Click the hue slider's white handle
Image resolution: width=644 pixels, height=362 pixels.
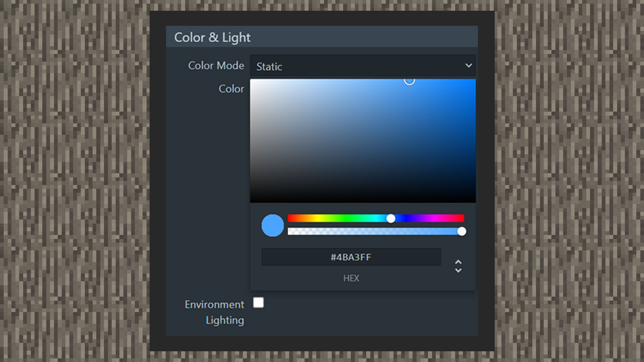click(390, 219)
